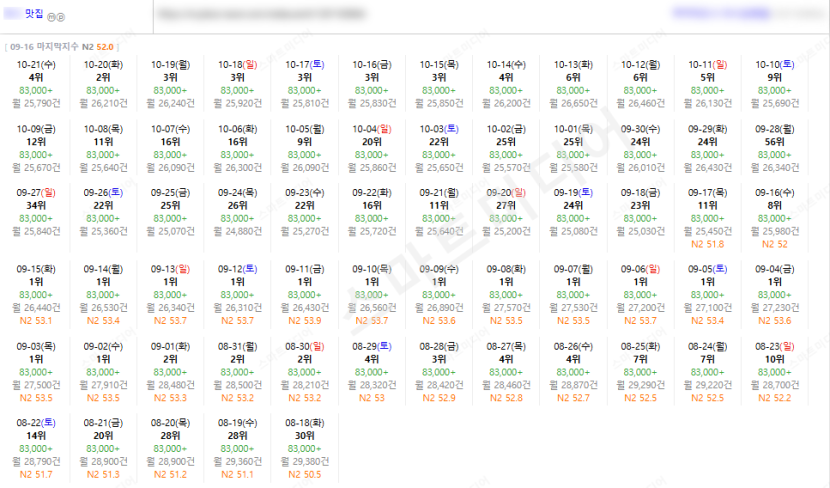The width and height of the screenshot is (830, 488).
Task: Click the 월 27,570건 volume on 09-08(화)
Action: pos(506,308)
